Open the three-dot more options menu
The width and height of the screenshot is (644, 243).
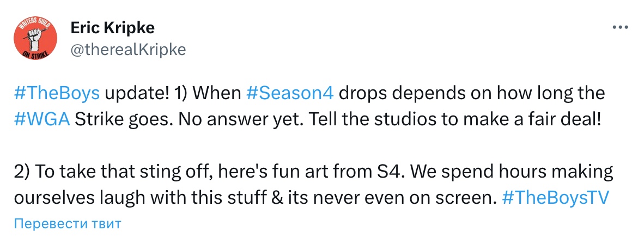coord(621,28)
